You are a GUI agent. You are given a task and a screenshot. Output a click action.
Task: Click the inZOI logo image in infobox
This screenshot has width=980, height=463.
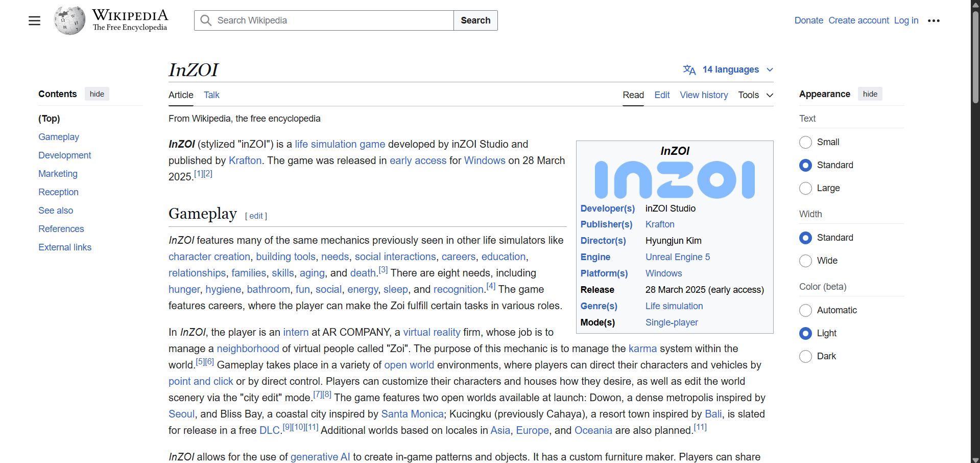(x=674, y=179)
